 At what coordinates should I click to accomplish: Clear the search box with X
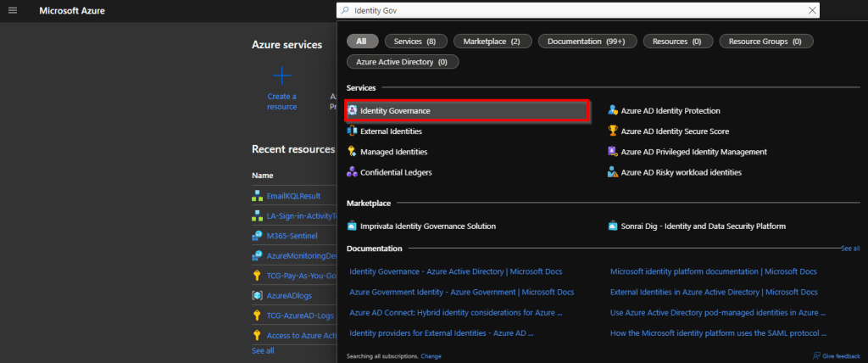point(812,11)
